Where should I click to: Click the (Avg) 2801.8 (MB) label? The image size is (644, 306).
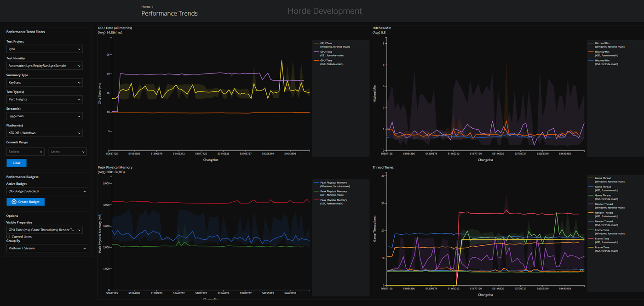pyautogui.click(x=110, y=172)
